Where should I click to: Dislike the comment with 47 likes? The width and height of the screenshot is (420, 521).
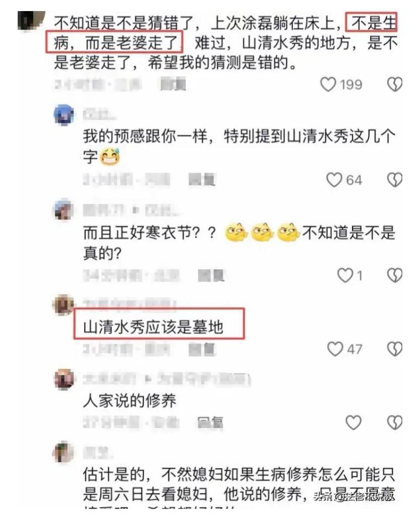coord(395,349)
